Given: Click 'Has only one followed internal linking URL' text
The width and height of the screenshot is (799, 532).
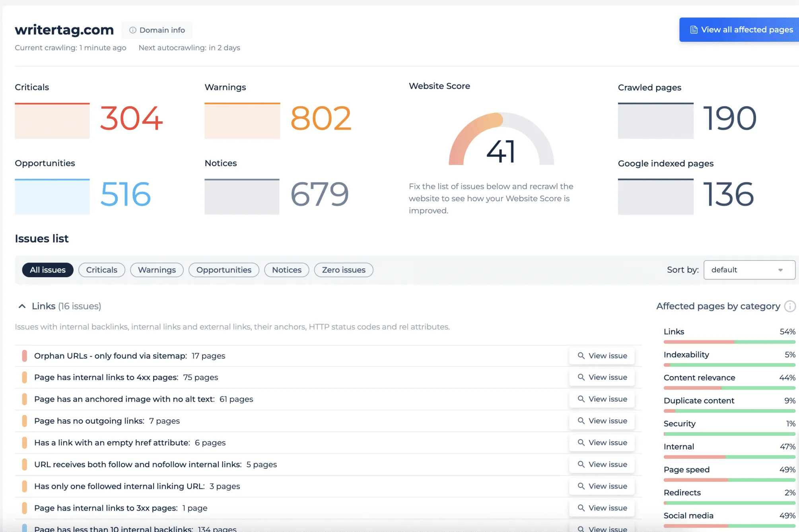Looking at the screenshot, I should pos(119,486).
